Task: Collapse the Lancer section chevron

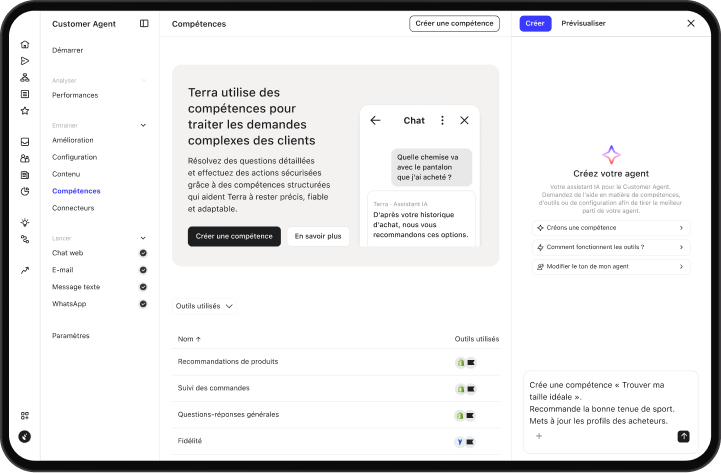Action: click(143, 238)
